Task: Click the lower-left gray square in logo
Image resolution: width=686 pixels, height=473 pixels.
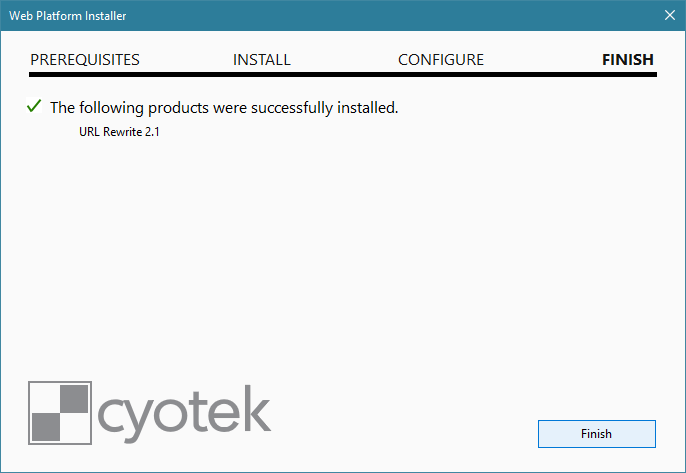Action: 46,427
